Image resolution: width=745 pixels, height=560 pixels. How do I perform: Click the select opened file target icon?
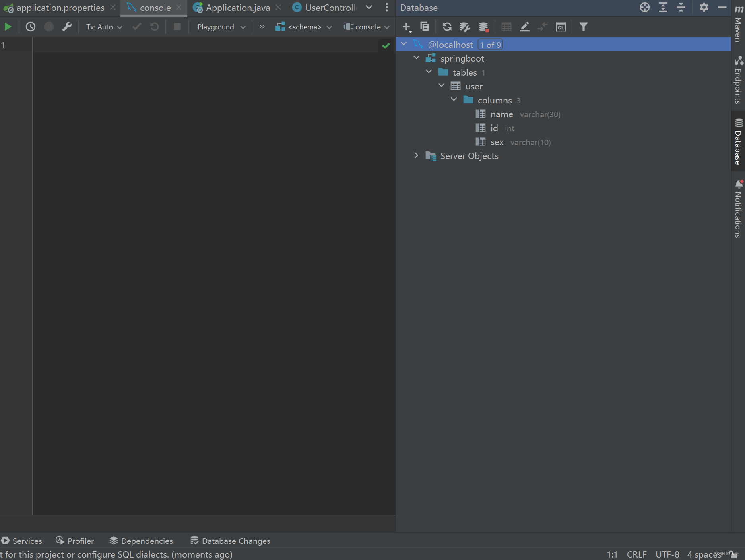[x=644, y=7]
